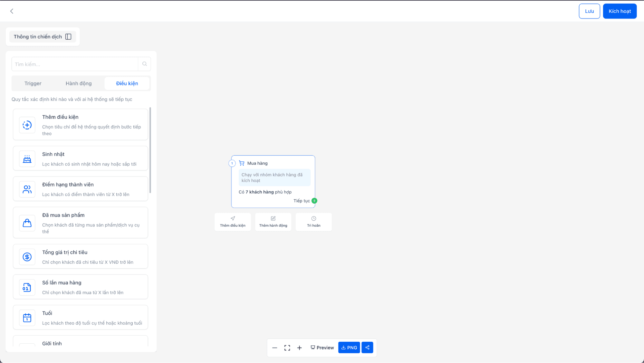644x363 pixels.
Task: Switch to the Hành động tab
Action: pos(78,83)
